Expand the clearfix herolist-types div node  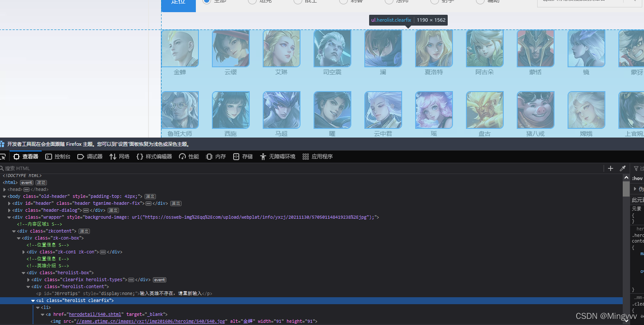coord(29,280)
